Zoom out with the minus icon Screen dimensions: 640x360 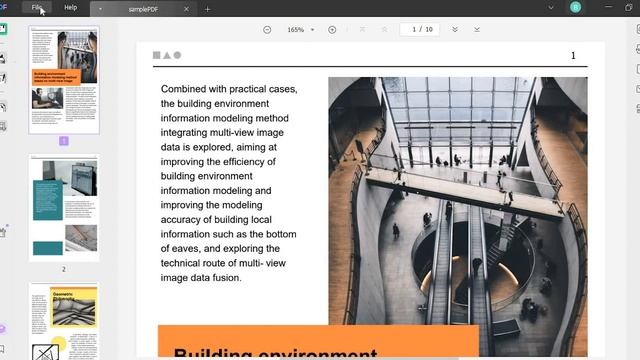coord(267,29)
